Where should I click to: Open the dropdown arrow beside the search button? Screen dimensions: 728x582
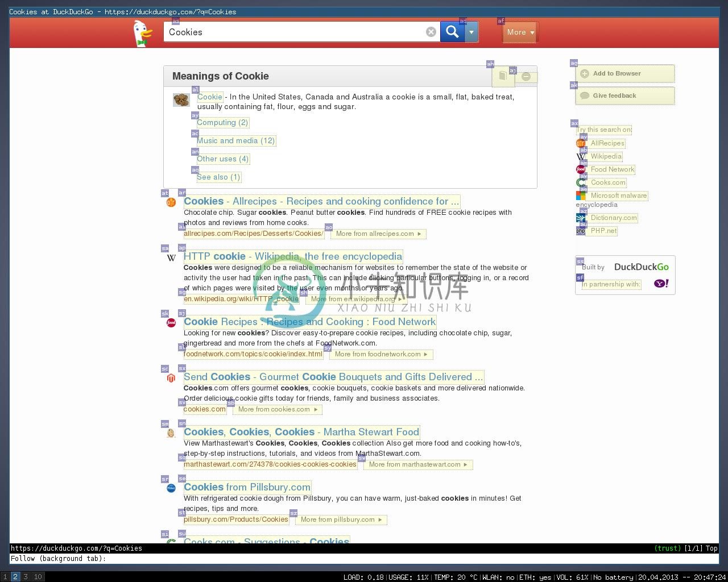tap(471, 32)
